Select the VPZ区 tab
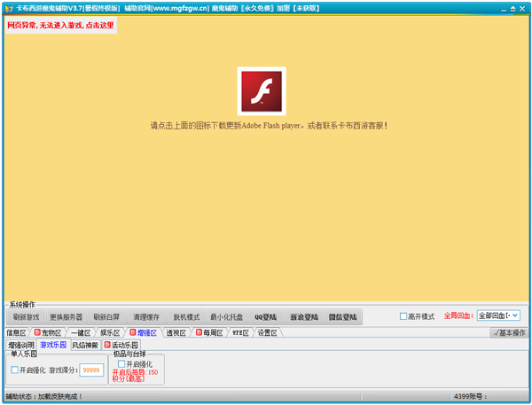Image resolution: width=532 pixels, height=405 pixels. [240, 332]
